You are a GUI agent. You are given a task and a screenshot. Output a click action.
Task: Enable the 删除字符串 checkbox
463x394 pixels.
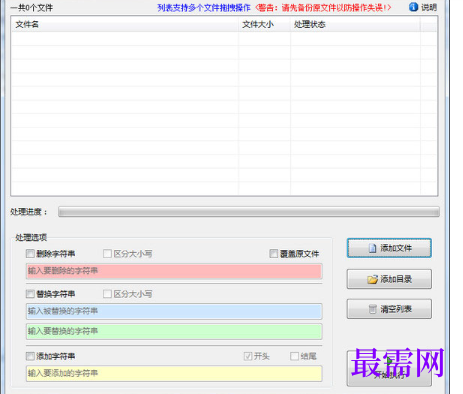(30, 254)
